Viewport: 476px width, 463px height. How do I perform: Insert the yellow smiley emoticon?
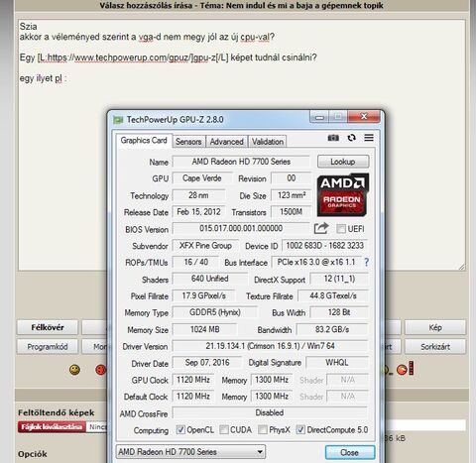tap(74, 370)
